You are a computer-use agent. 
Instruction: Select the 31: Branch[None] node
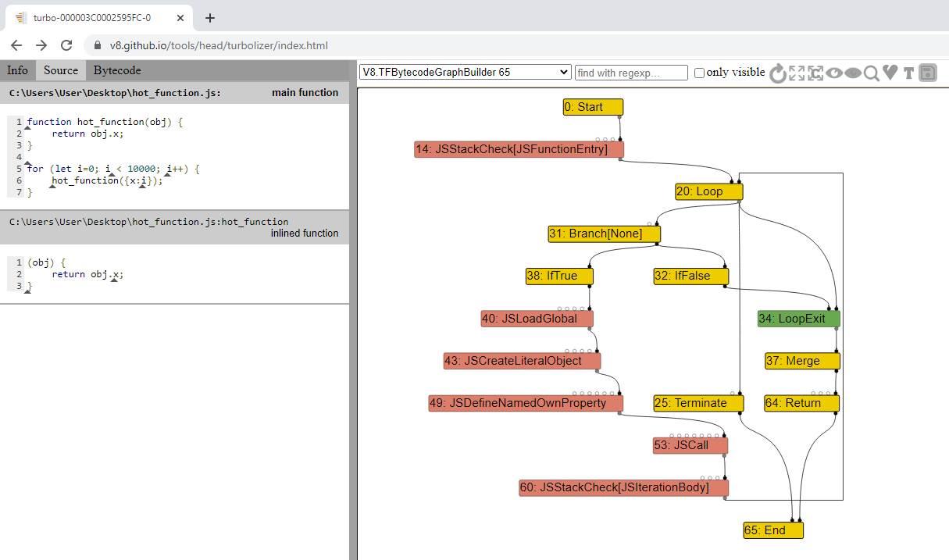[605, 234]
